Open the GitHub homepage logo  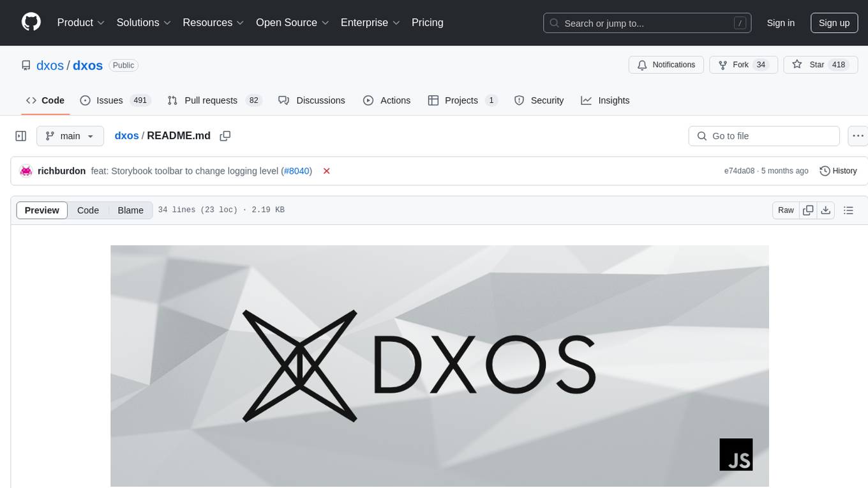tap(31, 22)
